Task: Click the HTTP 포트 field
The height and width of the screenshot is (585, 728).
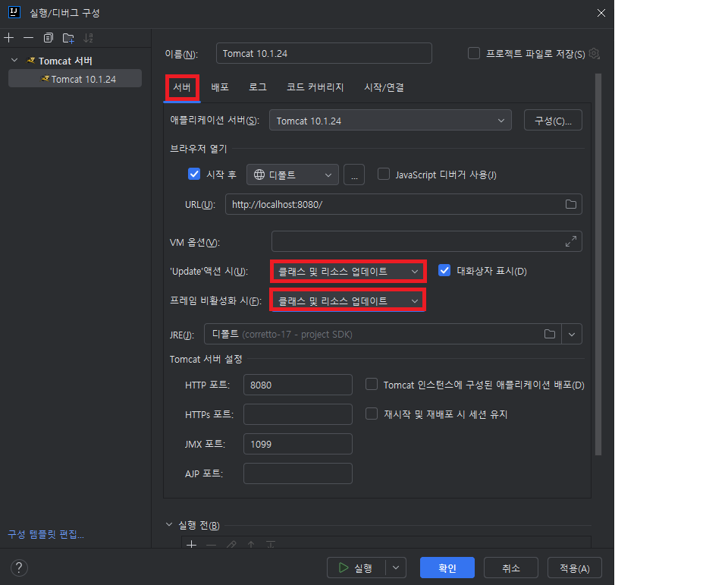Action: coord(297,385)
